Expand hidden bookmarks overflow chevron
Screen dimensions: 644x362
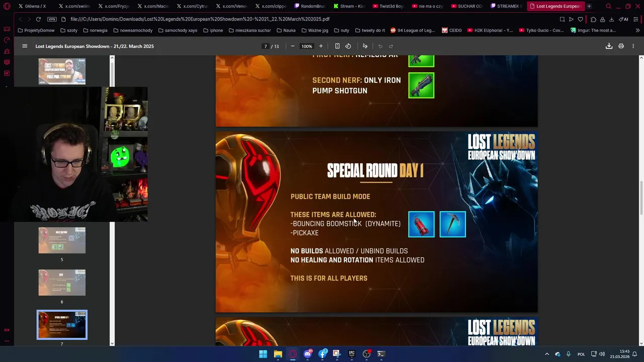(638, 30)
